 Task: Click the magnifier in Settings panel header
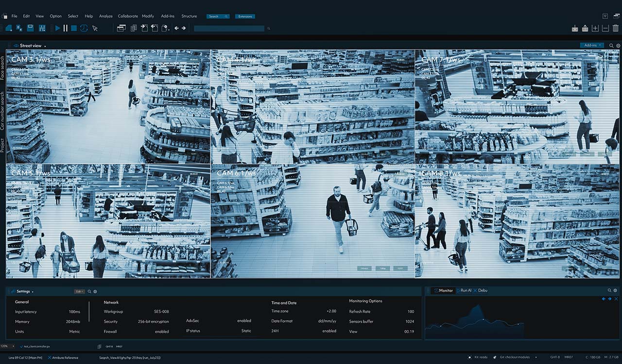89,292
